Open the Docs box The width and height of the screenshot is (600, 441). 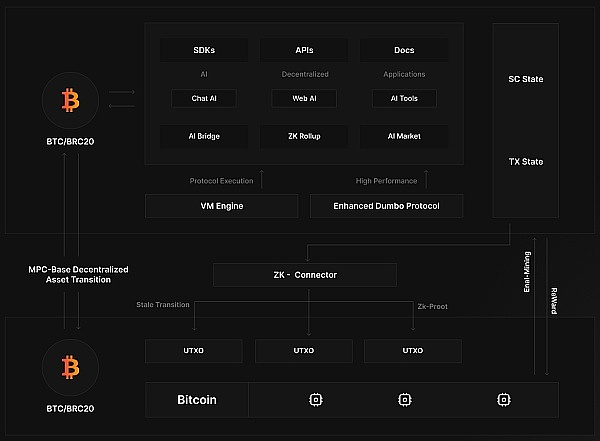coord(403,50)
